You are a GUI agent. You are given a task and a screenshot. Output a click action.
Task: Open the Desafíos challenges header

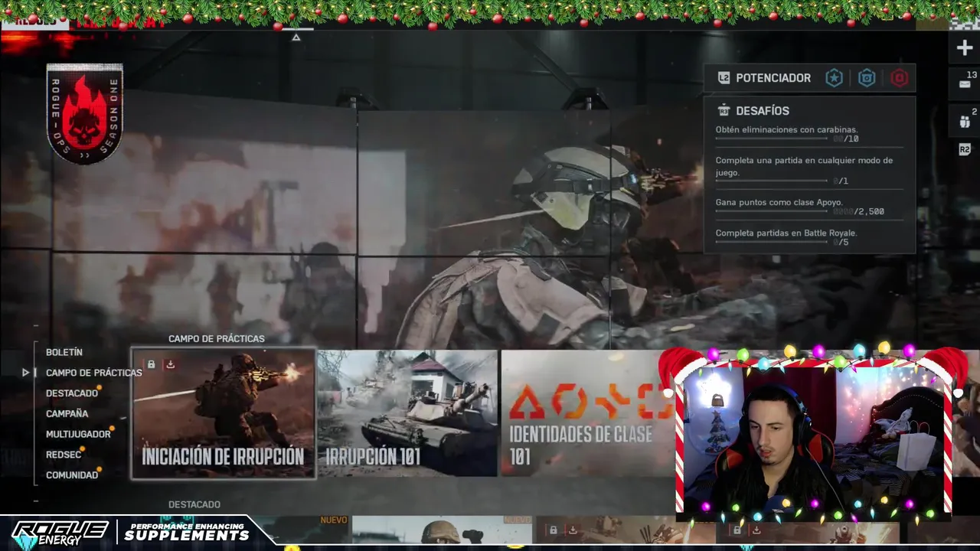click(x=763, y=111)
